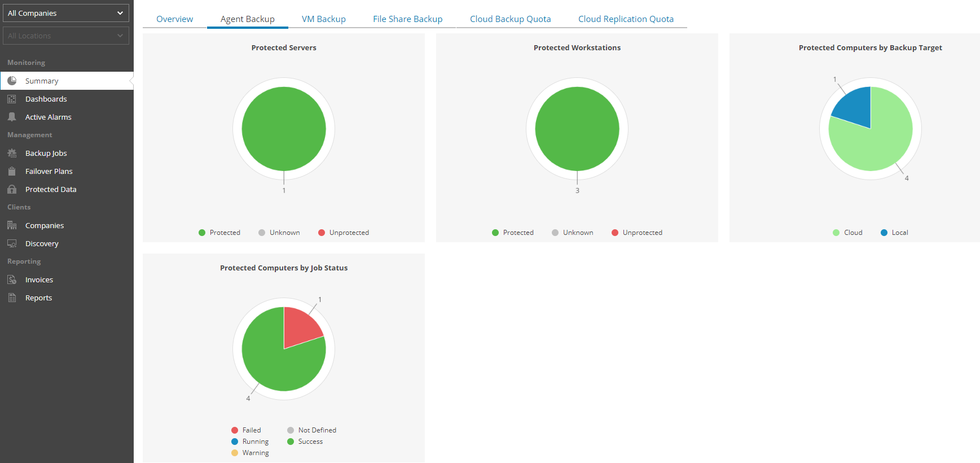Viewport: 980px width, 463px height.
Task: Toggle the Cloud legend item
Action: coord(847,233)
